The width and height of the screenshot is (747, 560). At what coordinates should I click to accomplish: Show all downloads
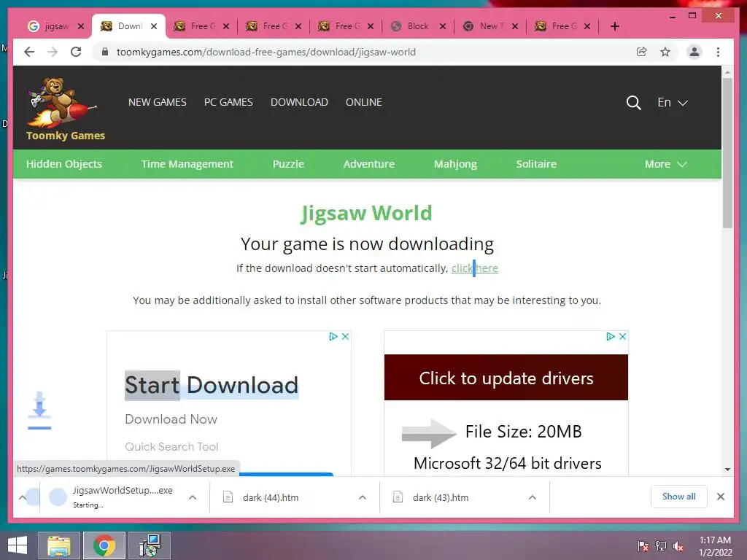(678, 497)
